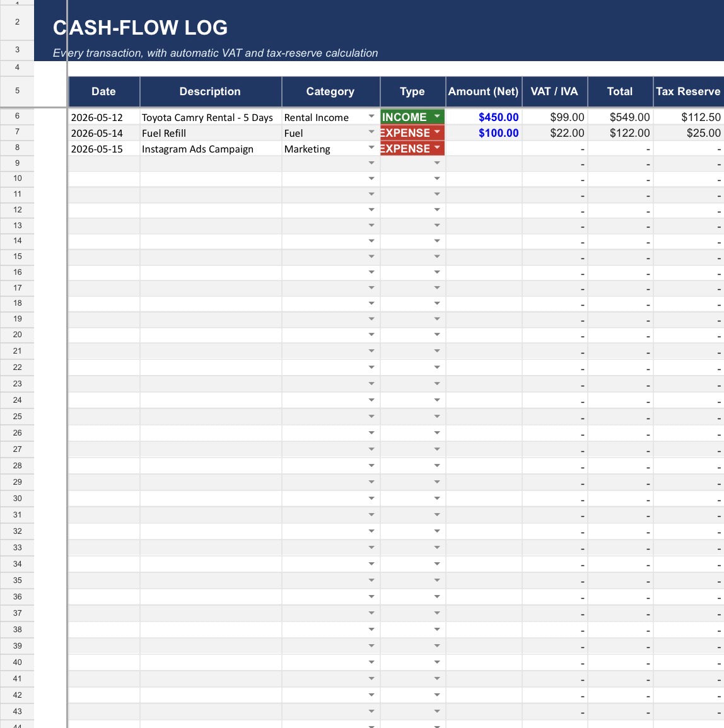This screenshot has width=724, height=728.
Task: Select the Fuel Refill description cell
Action: click(x=211, y=133)
